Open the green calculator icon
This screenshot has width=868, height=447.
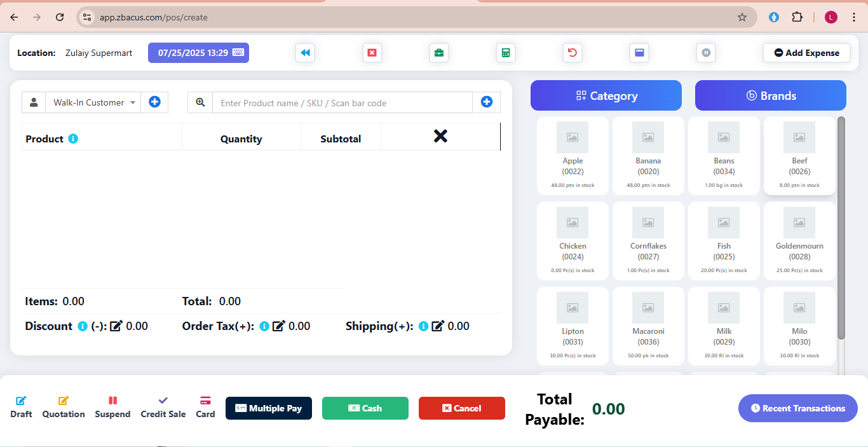click(x=506, y=53)
